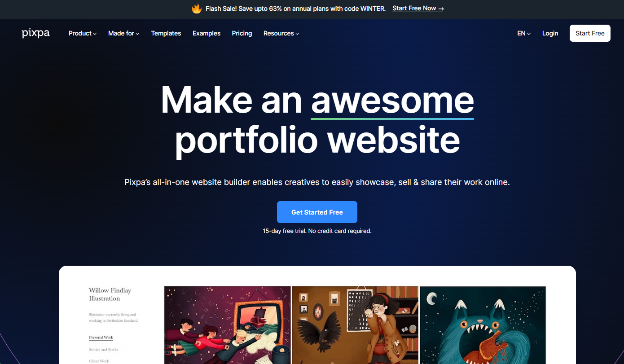The image size is (624, 364).
Task: Open the flying children illustration thumbnail
Action: [x=228, y=325]
